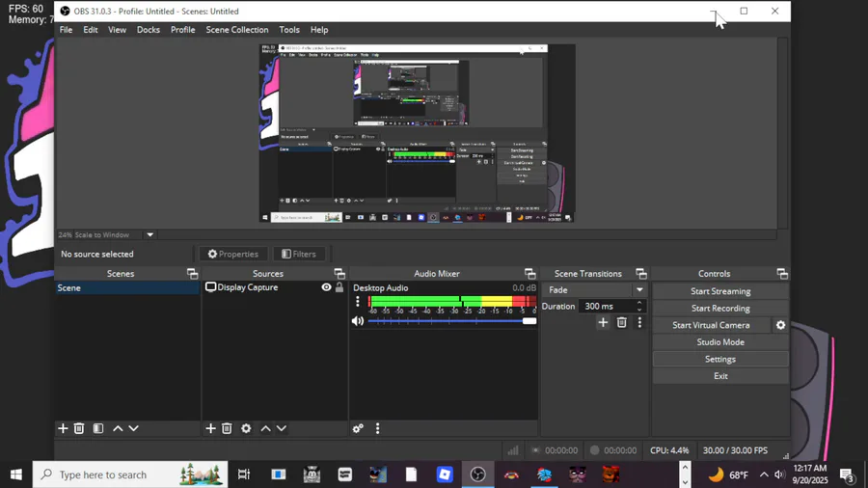Configure virtual camera gear icon
868x488 pixels.
pos(780,325)
